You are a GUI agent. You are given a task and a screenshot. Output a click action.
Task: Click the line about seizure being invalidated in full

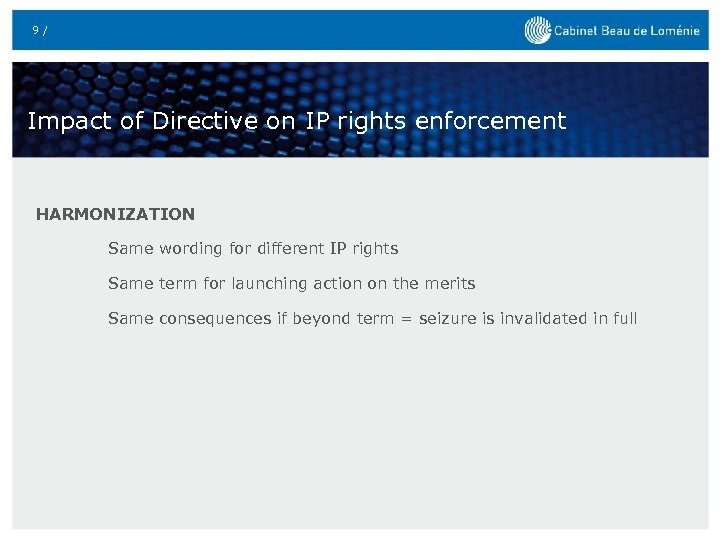[372, 318]
